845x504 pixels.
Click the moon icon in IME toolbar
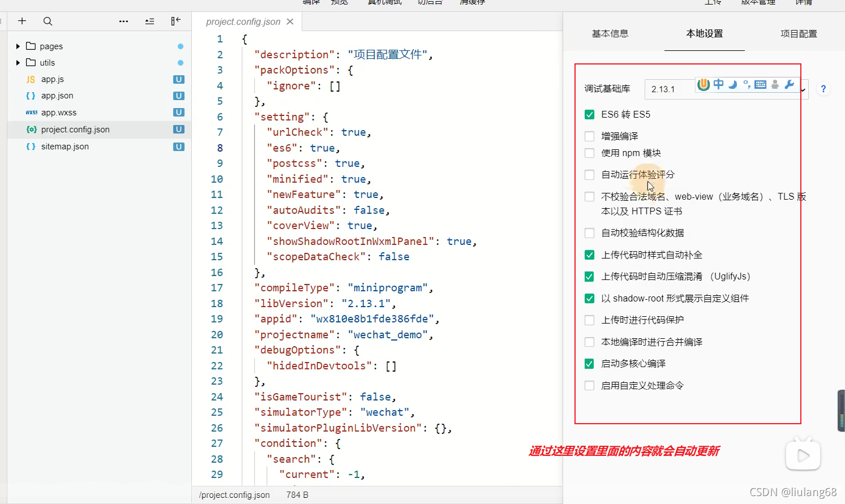[733, 84]
